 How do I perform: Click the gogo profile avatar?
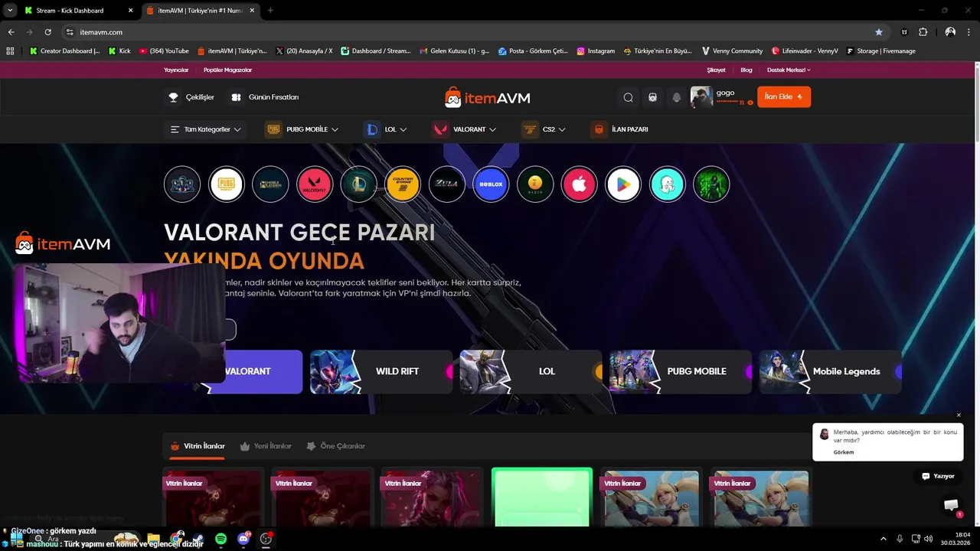tap(701, 97)
